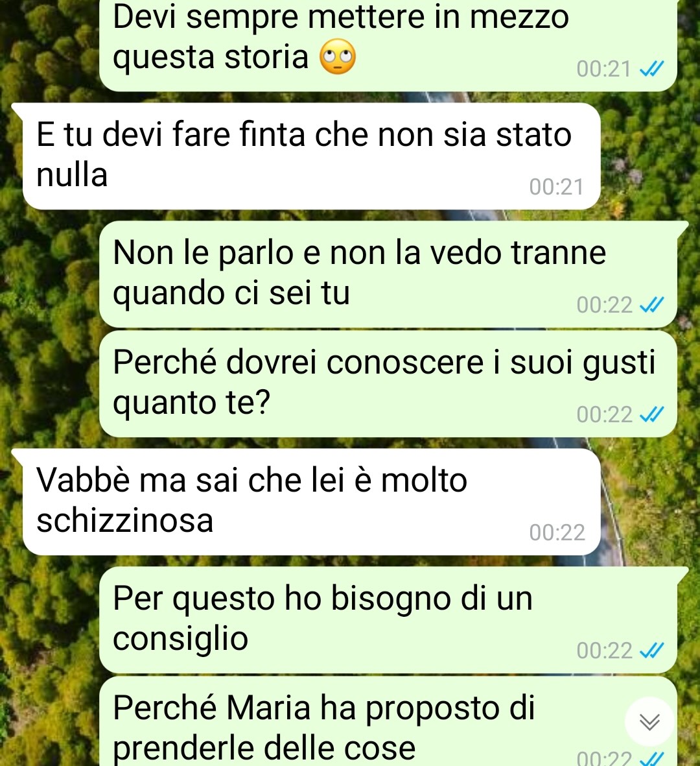
Task: Tap blue ticks on 'quanto te?' message
Action: click(x=651, y=414)
